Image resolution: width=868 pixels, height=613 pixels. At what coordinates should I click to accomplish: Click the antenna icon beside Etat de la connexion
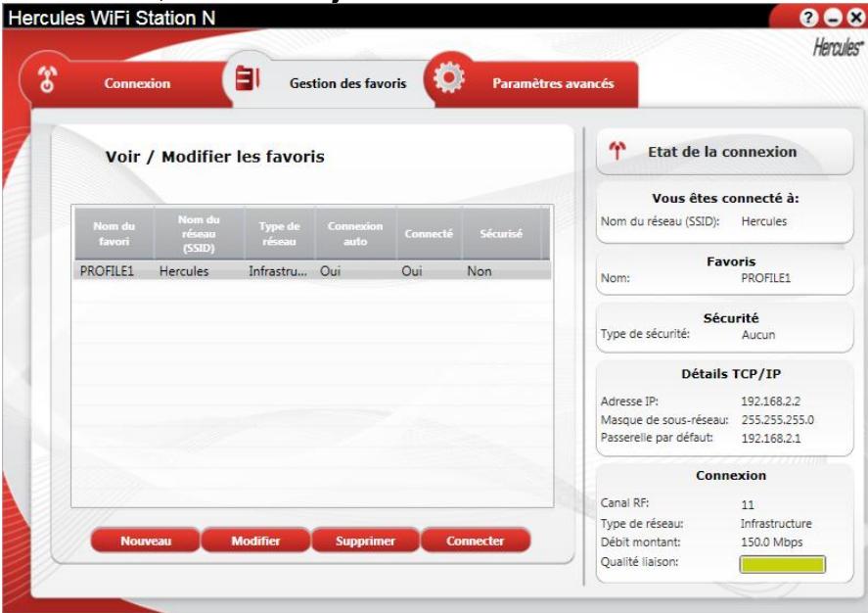[617, 151]
